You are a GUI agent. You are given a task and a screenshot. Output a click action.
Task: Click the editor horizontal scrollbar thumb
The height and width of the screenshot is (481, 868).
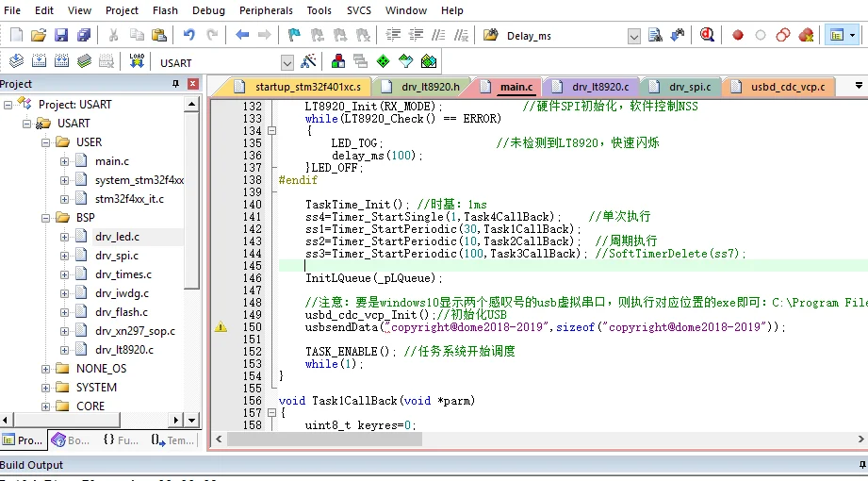324,440
